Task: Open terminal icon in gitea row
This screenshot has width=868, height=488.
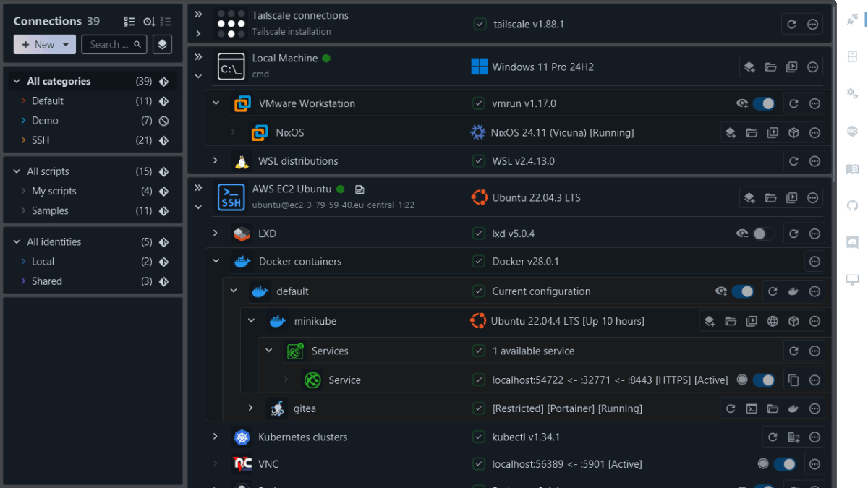Action: [x=752, y=408]
